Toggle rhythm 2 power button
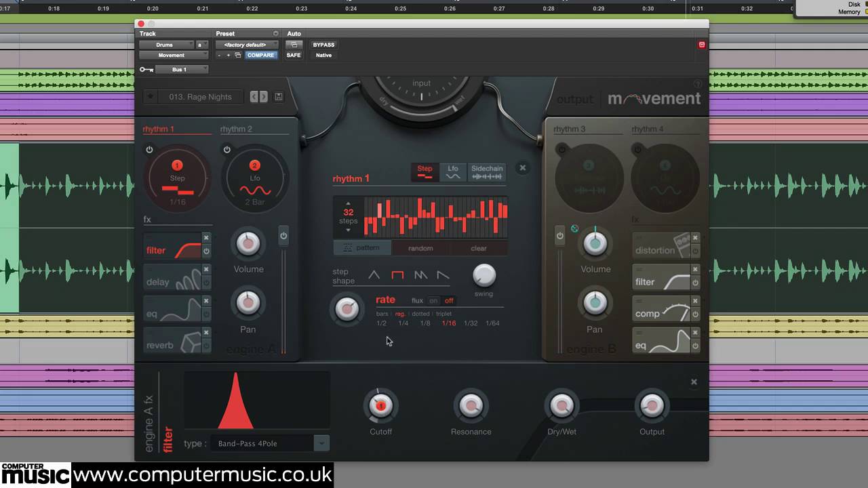Screen dimensions: 868x488 (x=226, y=149)
